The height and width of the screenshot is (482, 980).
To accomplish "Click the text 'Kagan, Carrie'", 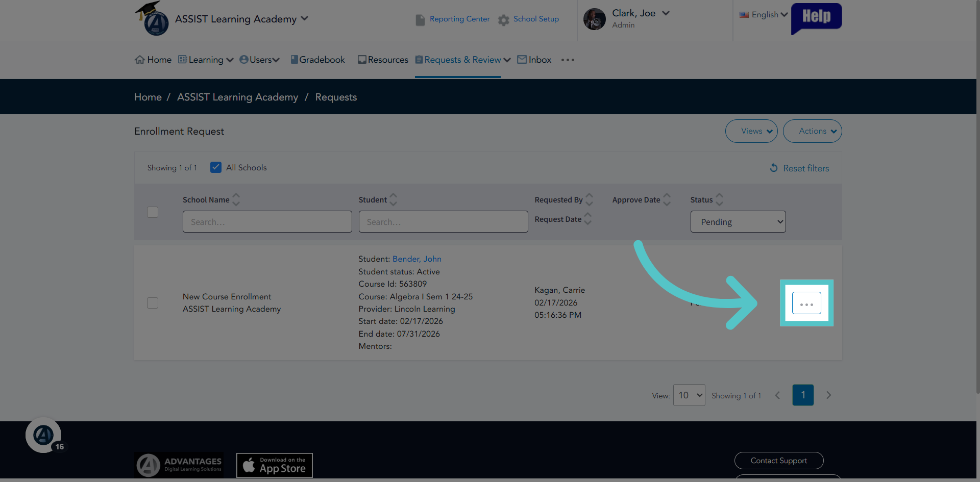I will tap(560, 290).
